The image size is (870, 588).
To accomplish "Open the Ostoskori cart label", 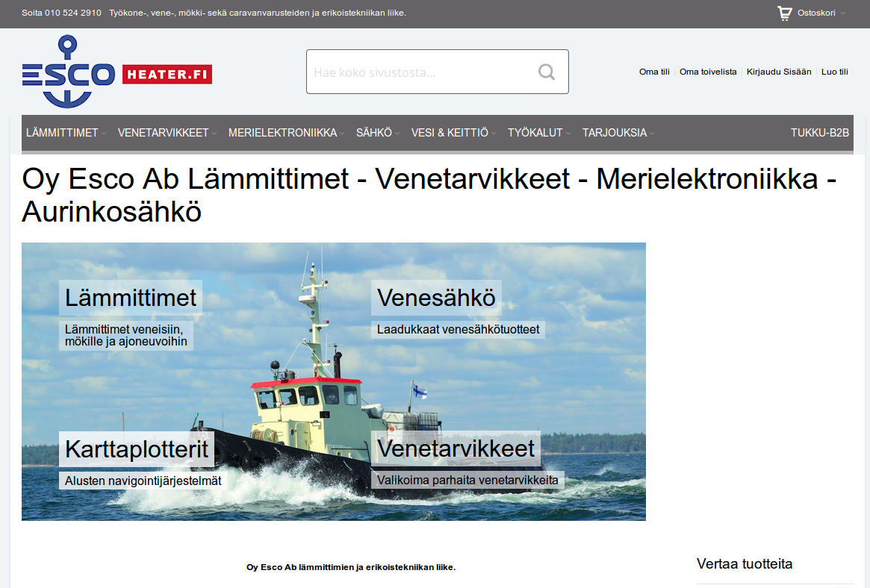I will [x=816, y=13].
